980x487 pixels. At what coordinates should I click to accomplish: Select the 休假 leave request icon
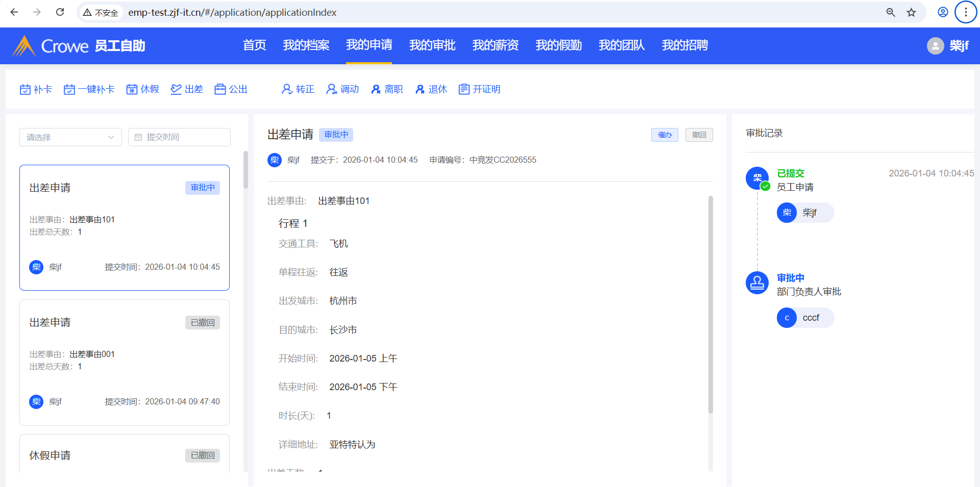(132, 89)
